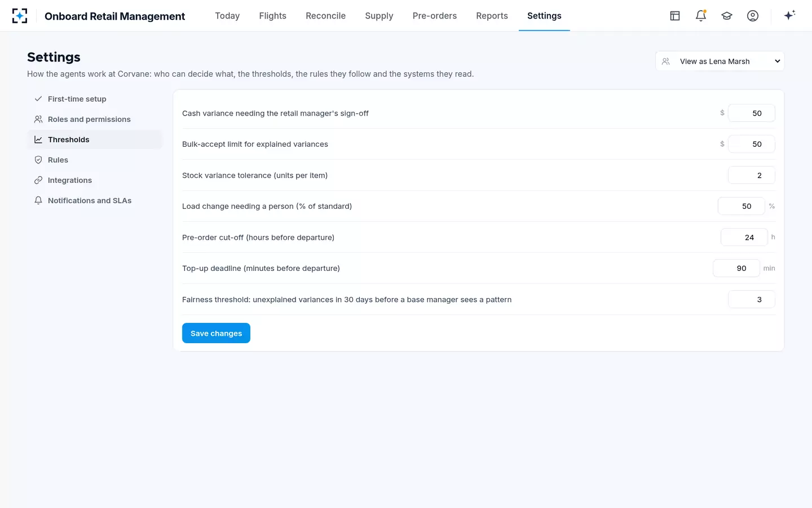Open the Integrations settings section
Screen dimensions: 812x508
95,180
